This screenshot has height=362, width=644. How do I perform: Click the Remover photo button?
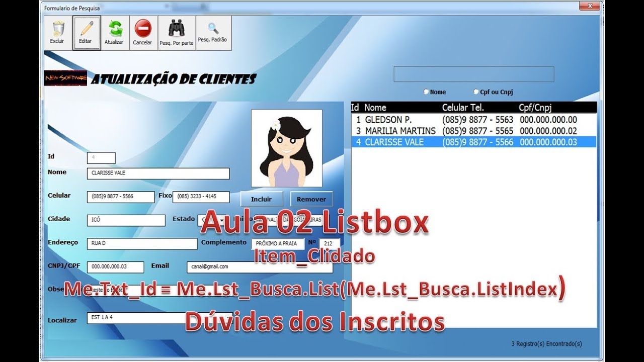pyautogui.click(x=311, y=199)
